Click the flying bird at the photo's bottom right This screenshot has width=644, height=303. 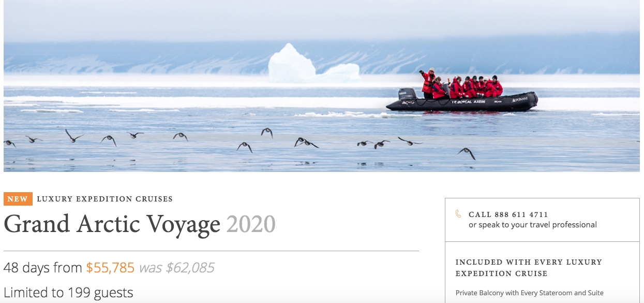tap(467, 153)
